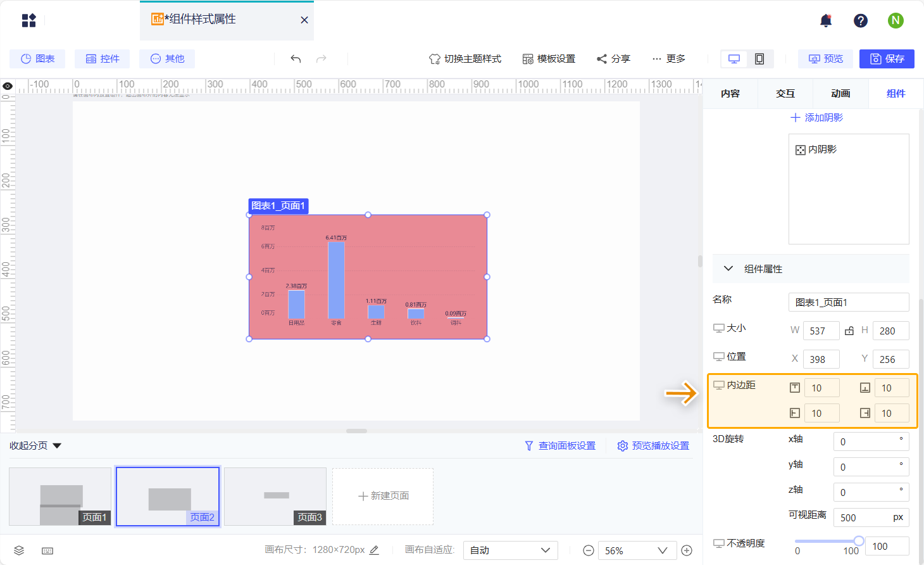The image size is (924, 565).
Task: Open the keyboard shortcuts icon
Action: [x=47, y=550]
